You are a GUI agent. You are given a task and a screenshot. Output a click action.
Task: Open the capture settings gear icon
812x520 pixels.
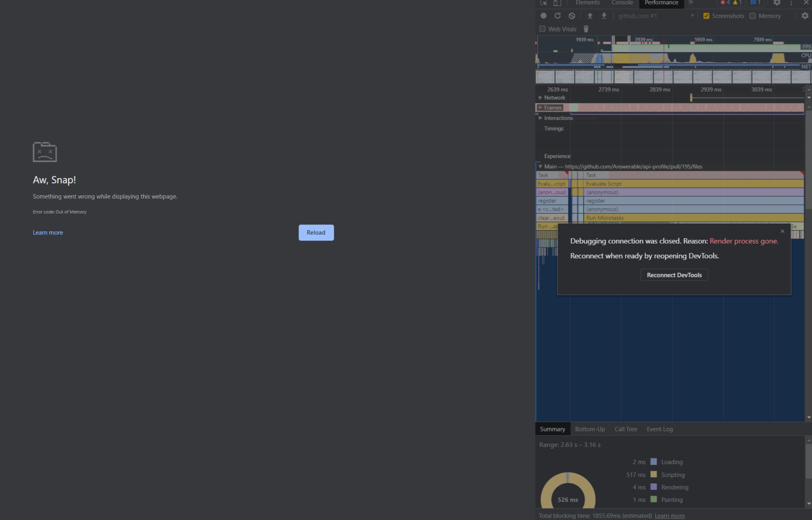805,16
